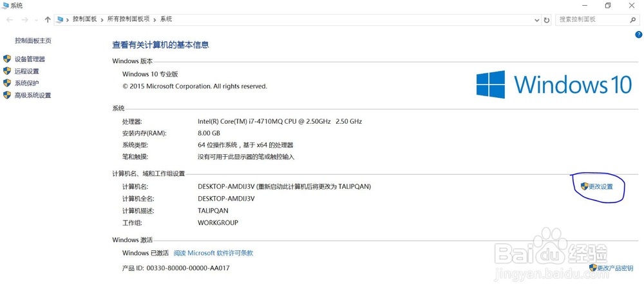Image resolution: width=644 pixels, height=296 pixels.
Task: Open 阅读 Microsoft 软件许可条款 link
Action: [213, 253]
